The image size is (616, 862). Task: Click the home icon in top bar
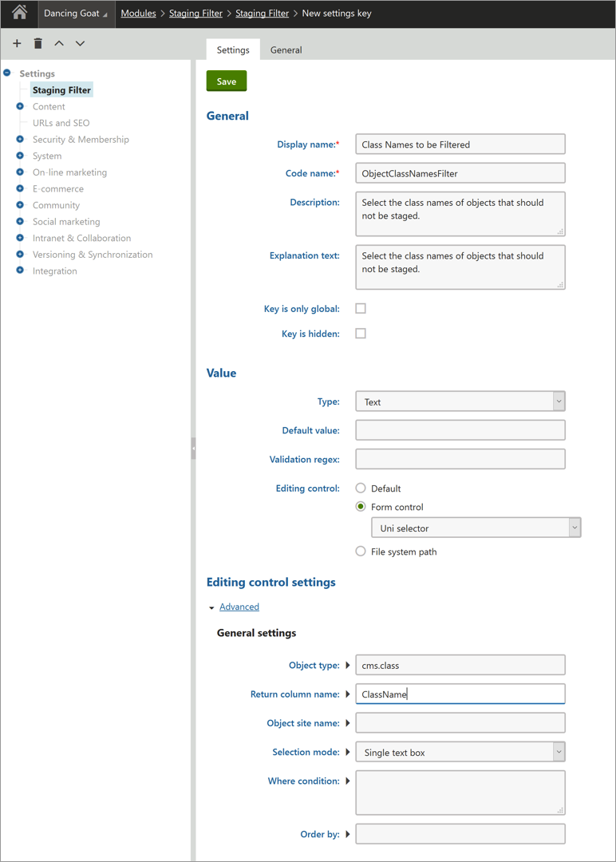[x=19, y=13]
